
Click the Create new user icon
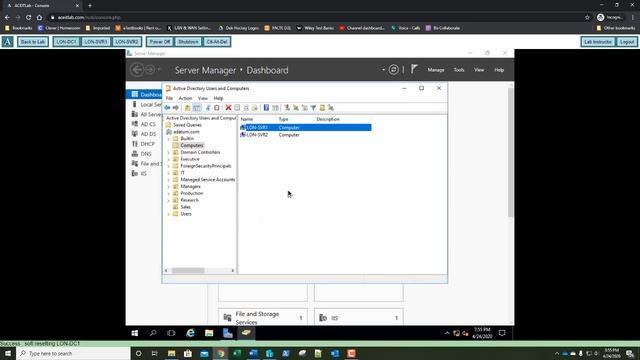click(x=287, y=108)
